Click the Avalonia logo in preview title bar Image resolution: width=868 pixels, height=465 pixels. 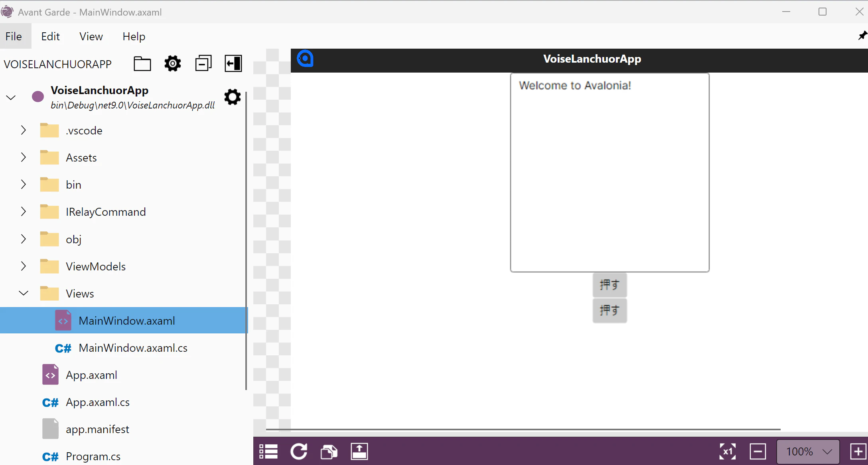pos(305,59)
